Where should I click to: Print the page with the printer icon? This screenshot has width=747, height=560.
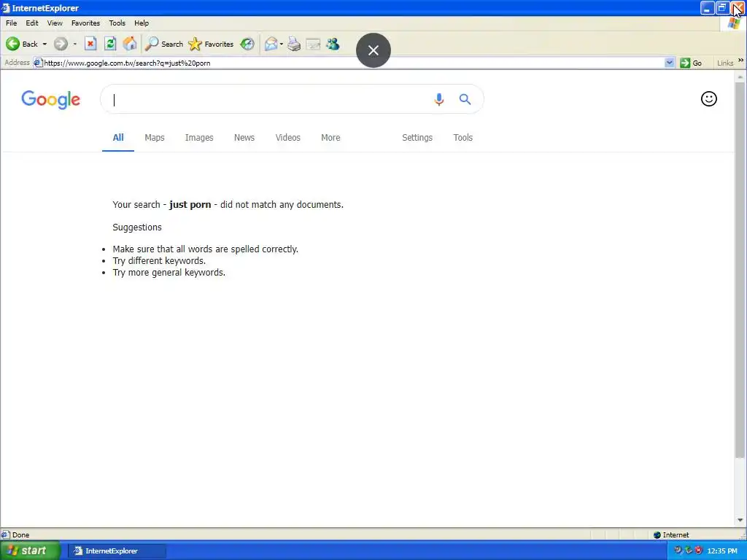click(294, 44)
